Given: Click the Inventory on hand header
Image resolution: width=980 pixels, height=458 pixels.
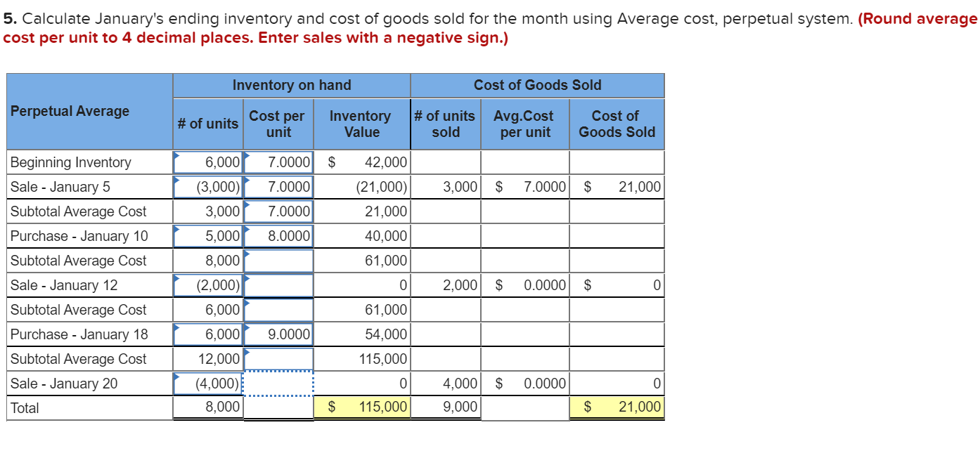Looking at the screenshot, I should 291,85.
